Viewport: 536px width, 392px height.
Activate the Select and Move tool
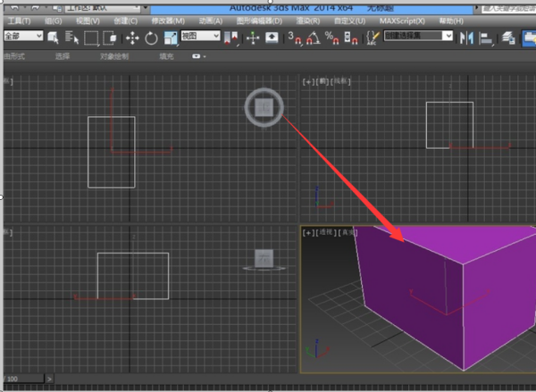tap(132, 38)
